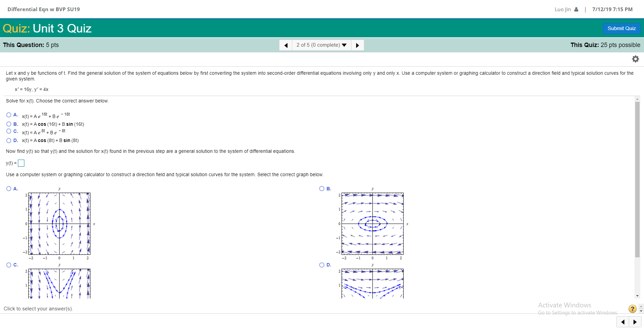Image resolution: width=644 pixels, height=330 pixels.
Task: Click the Luo Jin username
Action: [x=562, y=9]
